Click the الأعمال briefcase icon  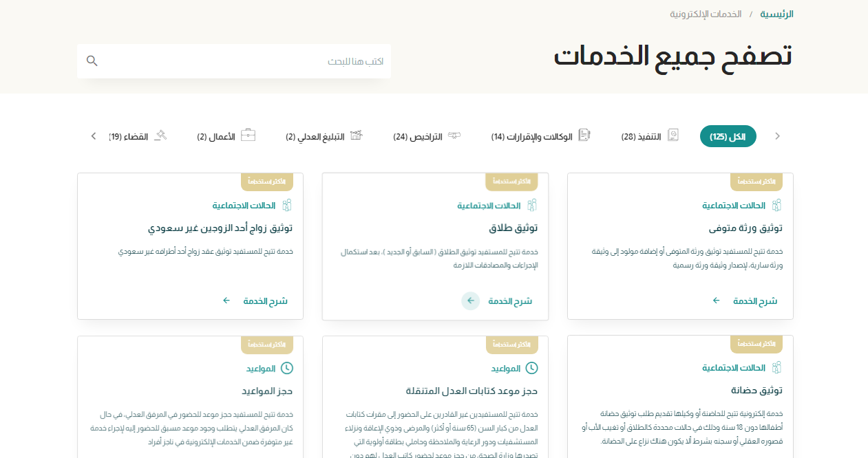[x=248, y=135]
